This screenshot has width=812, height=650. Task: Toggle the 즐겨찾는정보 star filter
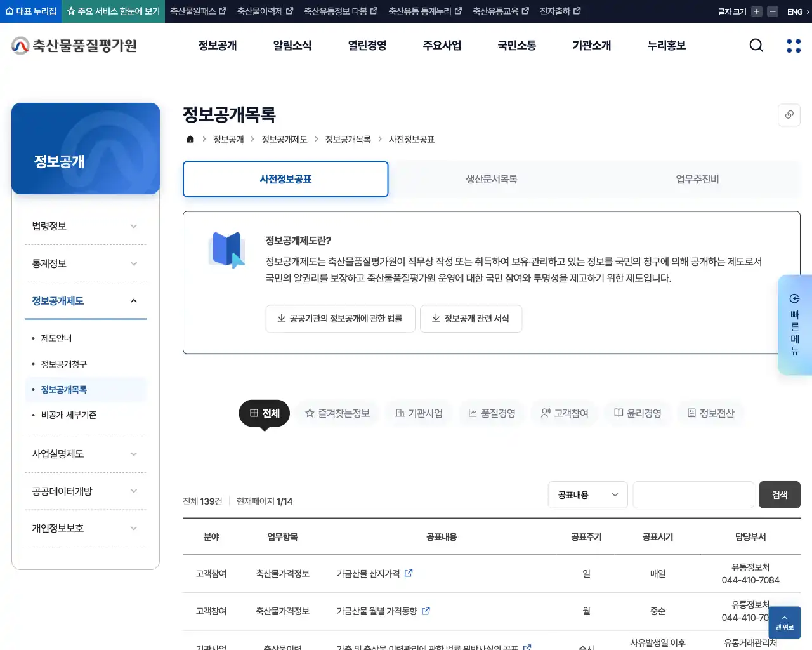coord(337,413)
